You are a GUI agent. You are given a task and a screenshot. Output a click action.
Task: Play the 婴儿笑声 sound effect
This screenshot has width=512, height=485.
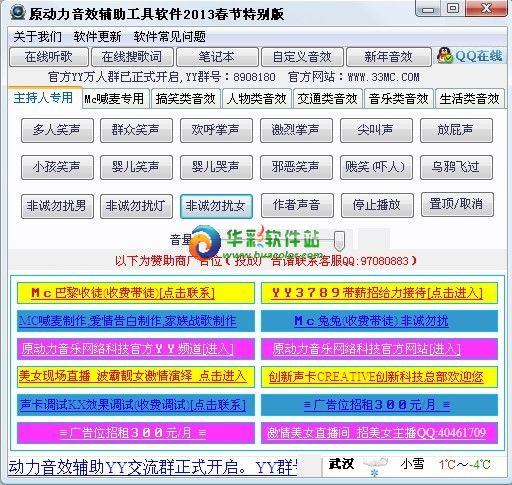coord(136,167)
